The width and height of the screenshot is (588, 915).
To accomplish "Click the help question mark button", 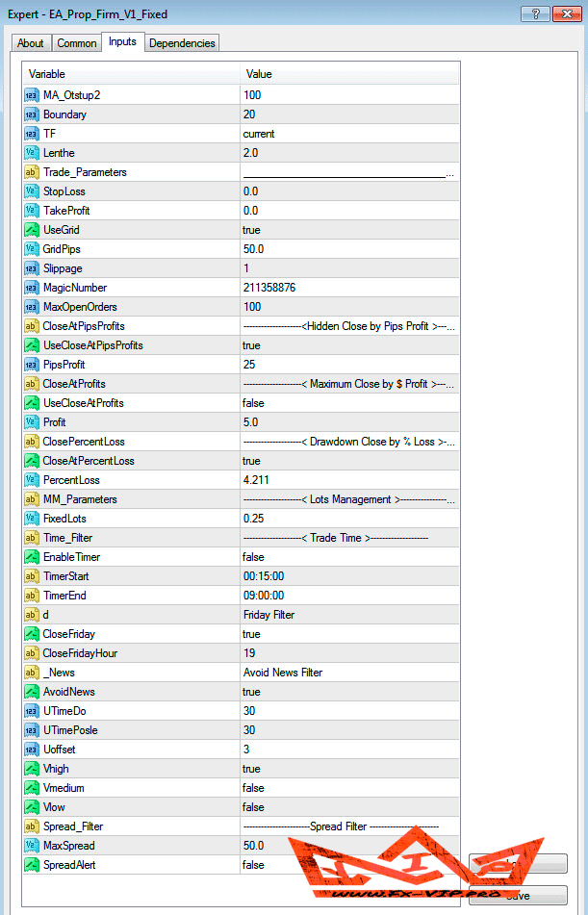I will [535, 15].
